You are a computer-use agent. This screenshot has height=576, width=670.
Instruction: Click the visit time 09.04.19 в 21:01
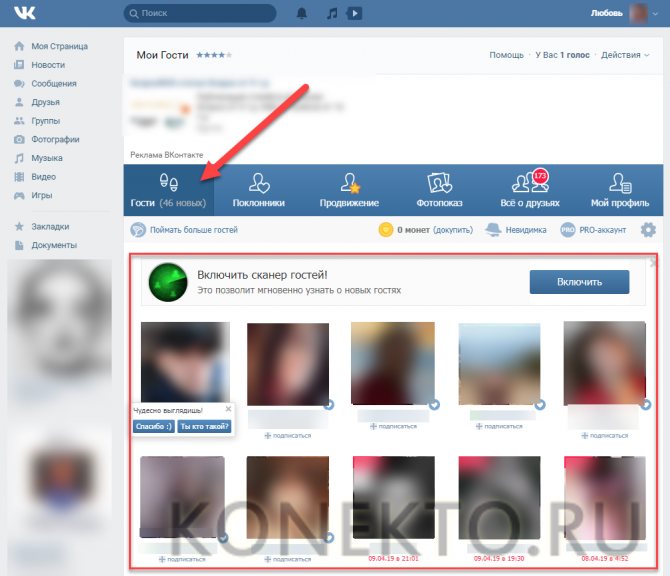394,558
